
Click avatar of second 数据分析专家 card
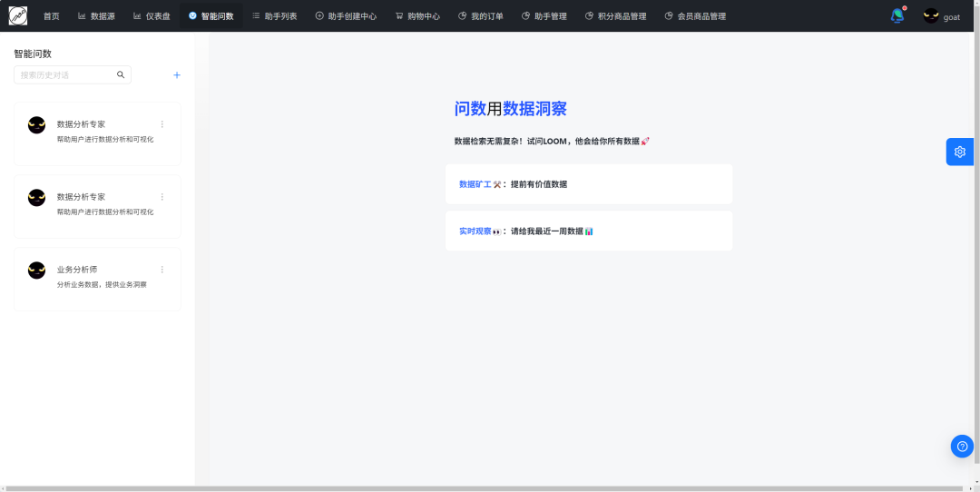[37, 198]
